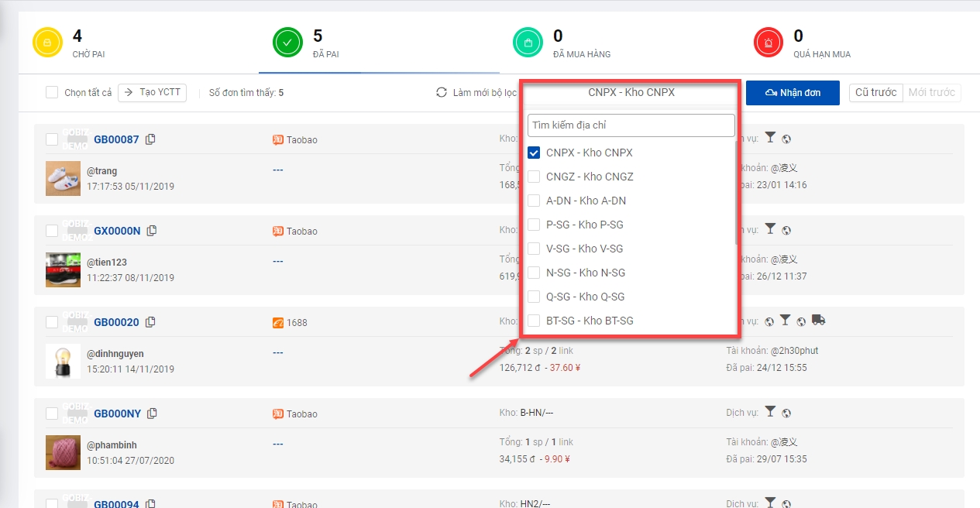This screenshot has height=508, width=980.
Task: Open order GB00087
Action: (116, 140)
